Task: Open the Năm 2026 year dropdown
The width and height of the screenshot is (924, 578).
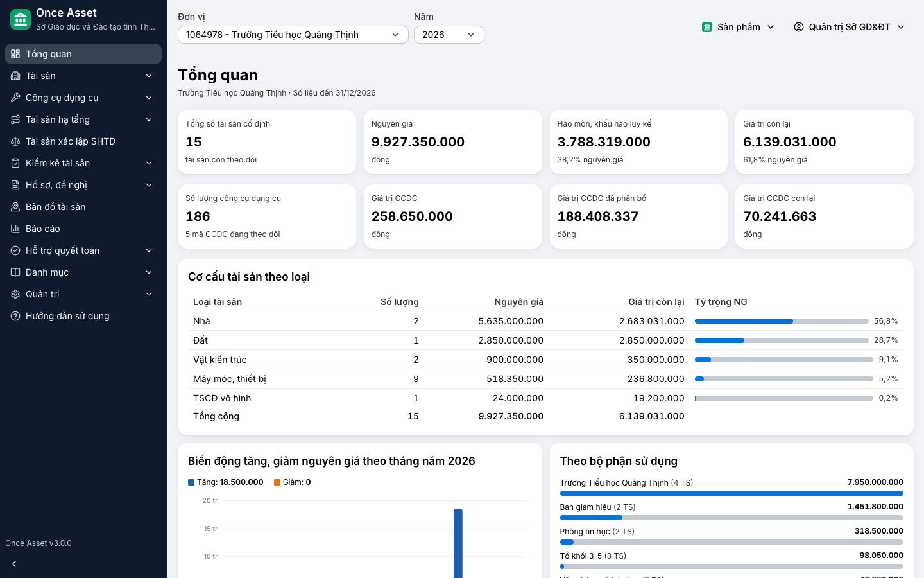Action: [449, 35]
